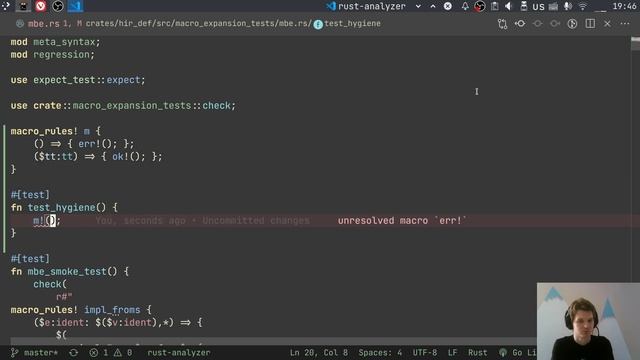Click the mbe_smoke_test function name
The height and width of the screenshot is (360, 640).
click(x=67, y=272)
